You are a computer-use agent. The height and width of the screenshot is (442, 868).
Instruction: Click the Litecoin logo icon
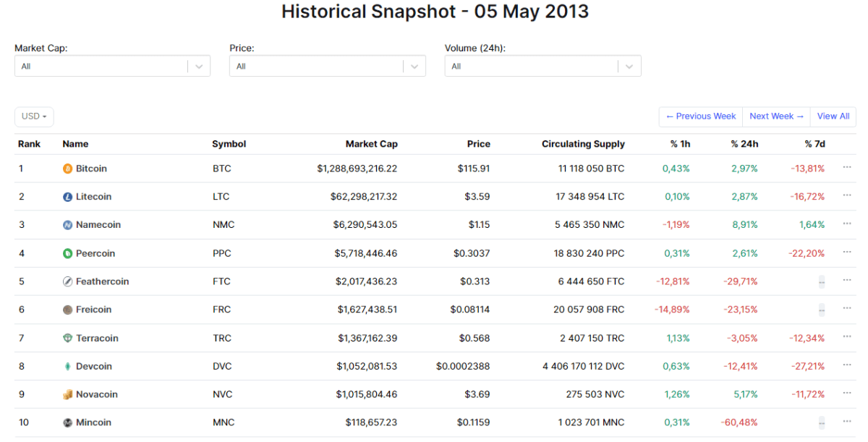67,196
